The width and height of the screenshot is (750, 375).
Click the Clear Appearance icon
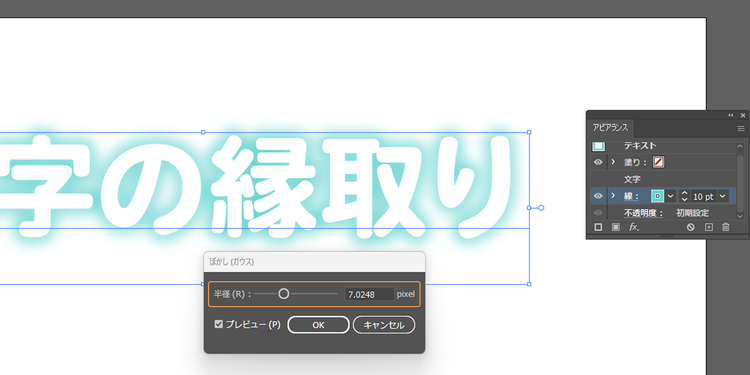690,227
